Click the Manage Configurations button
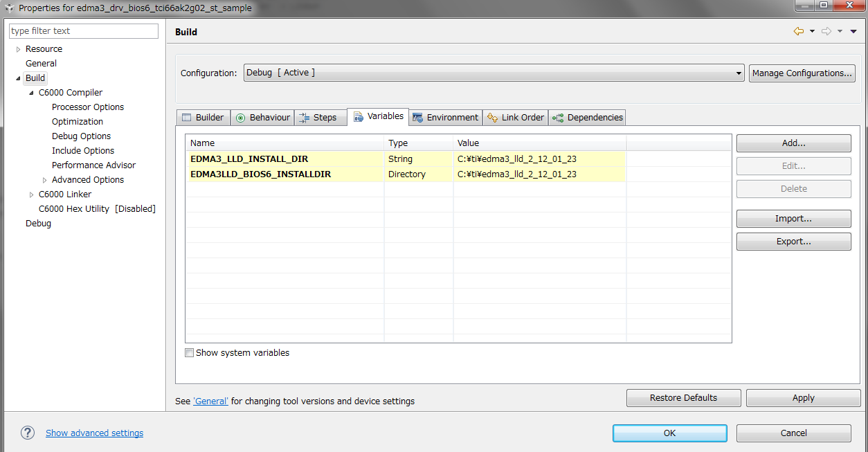 click(x=802, y=73)
